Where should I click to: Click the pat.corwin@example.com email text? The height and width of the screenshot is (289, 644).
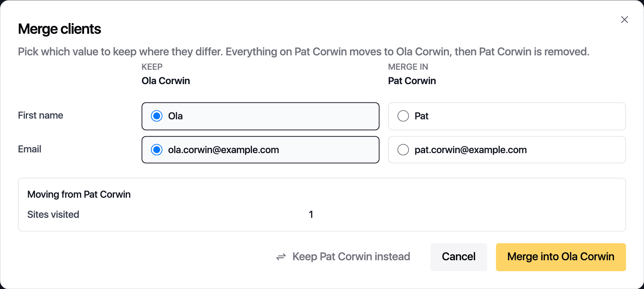[471, 150]
